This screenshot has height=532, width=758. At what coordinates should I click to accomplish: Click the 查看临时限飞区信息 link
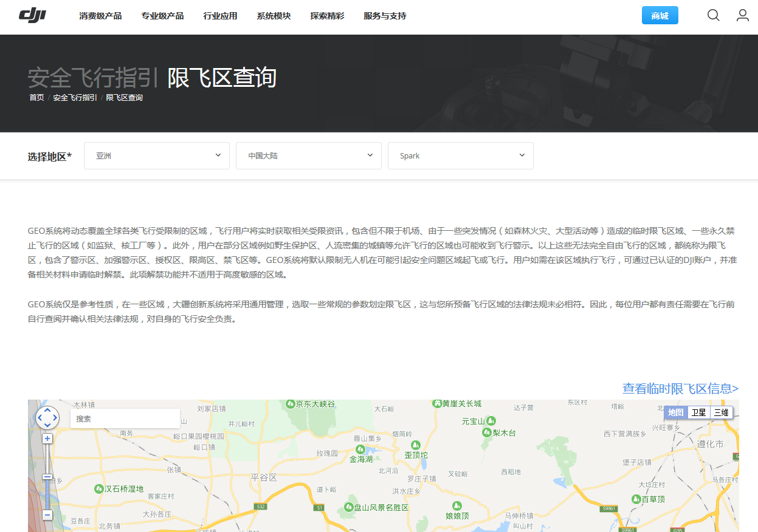click(x=680, y=389)
